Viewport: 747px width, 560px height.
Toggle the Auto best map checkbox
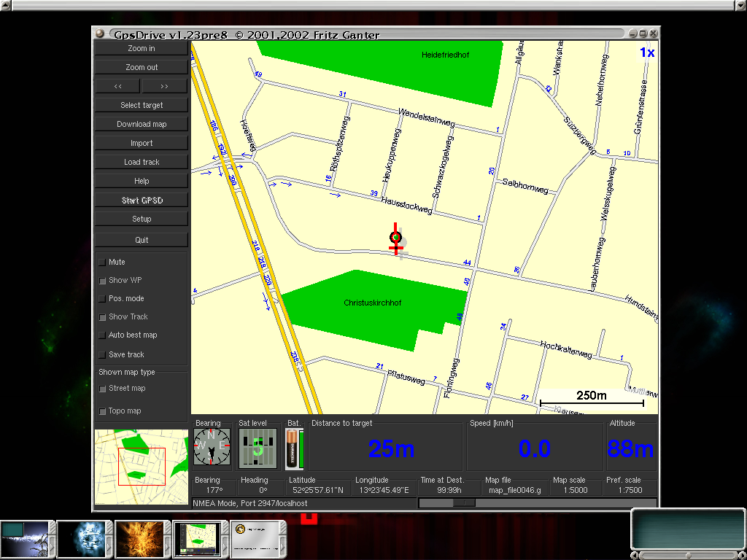coord(102,335)
